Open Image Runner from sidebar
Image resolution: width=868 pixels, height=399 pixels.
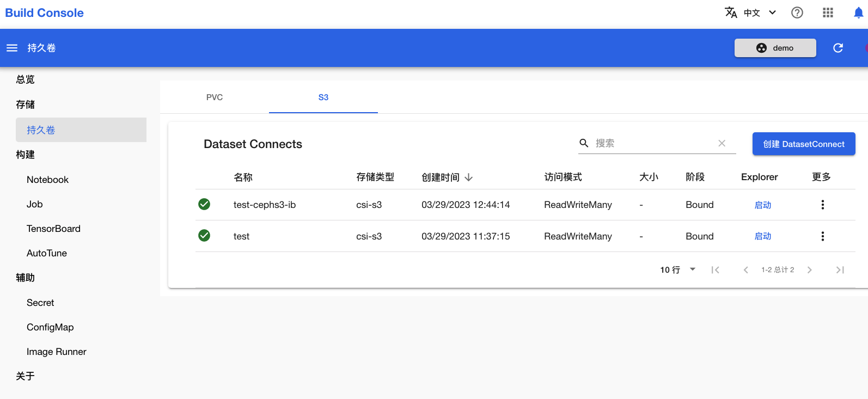point(57,352)
